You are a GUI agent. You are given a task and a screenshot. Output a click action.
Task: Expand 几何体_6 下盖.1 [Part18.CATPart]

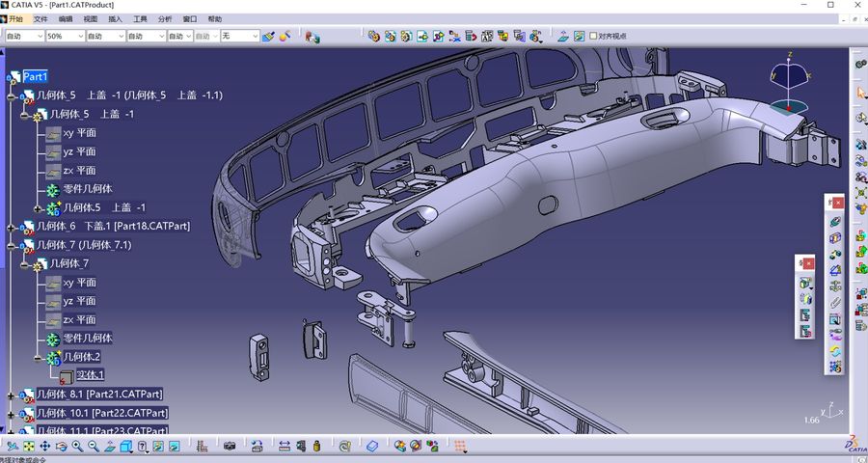(11, 227)
